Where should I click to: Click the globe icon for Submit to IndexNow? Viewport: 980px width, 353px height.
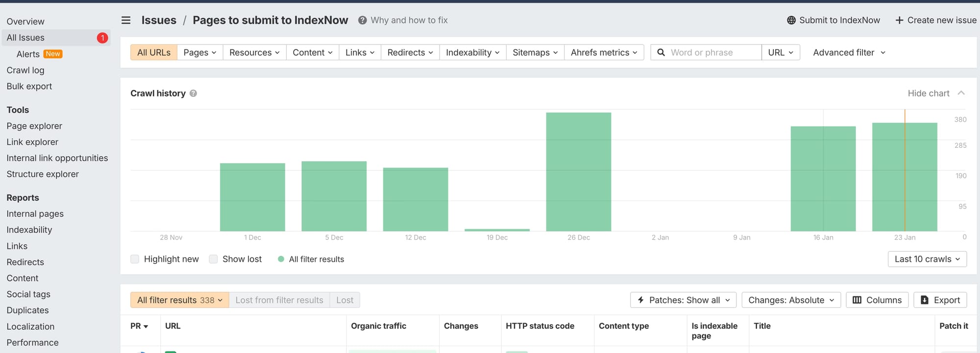pyautogui.click(x=791, y=20)
